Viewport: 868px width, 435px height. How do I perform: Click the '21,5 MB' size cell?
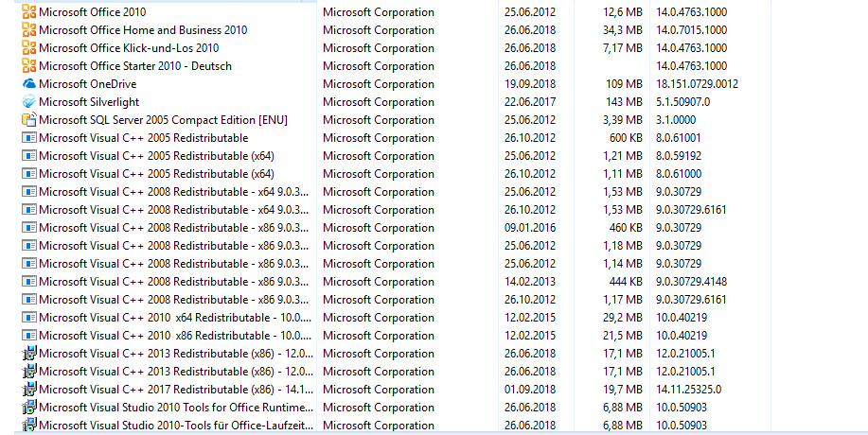click(x=623, y=335)
